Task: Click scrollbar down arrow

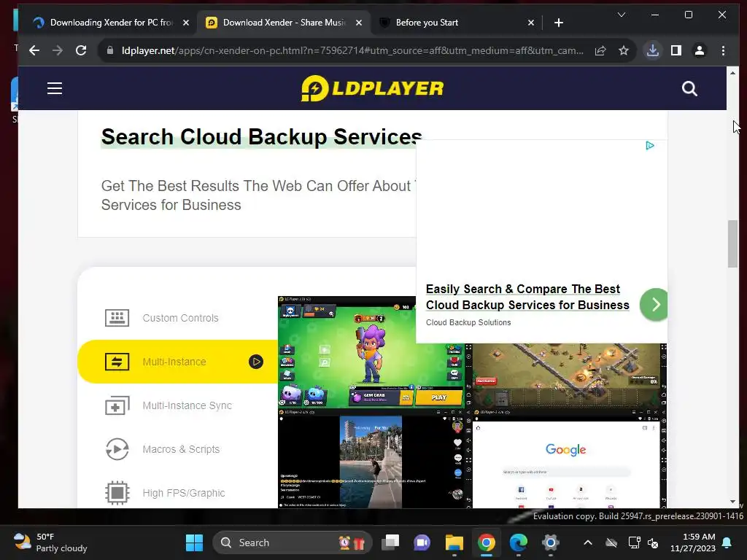Action: [x=732, y=502]
